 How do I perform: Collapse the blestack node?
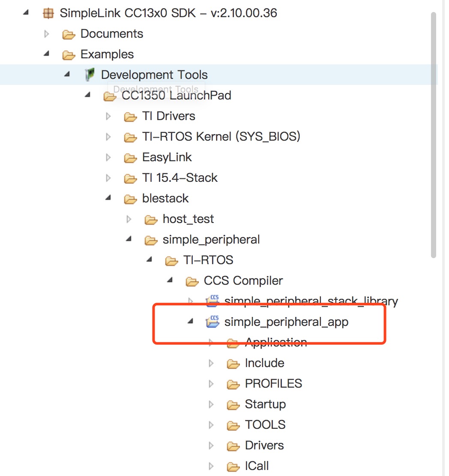click(x=108, y=198)
